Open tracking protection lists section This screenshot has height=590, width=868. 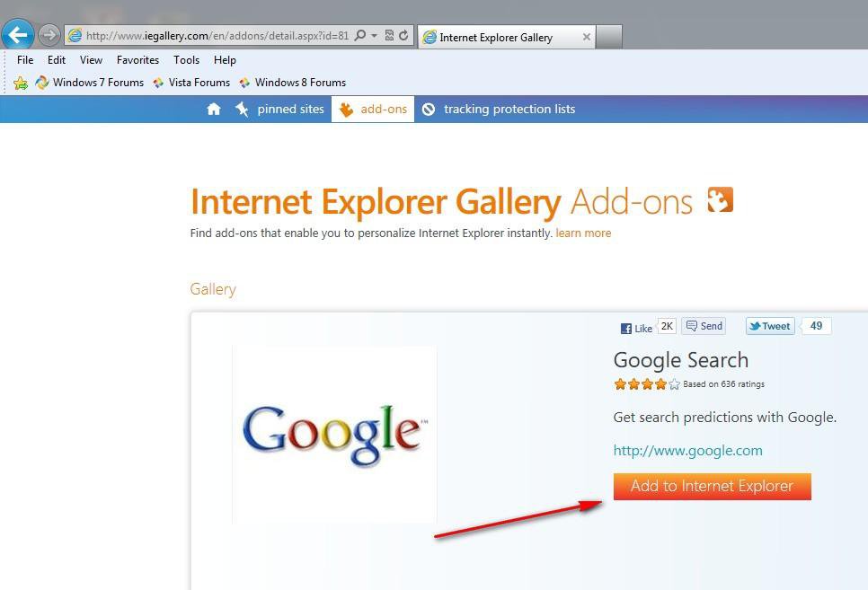[499, 109]
